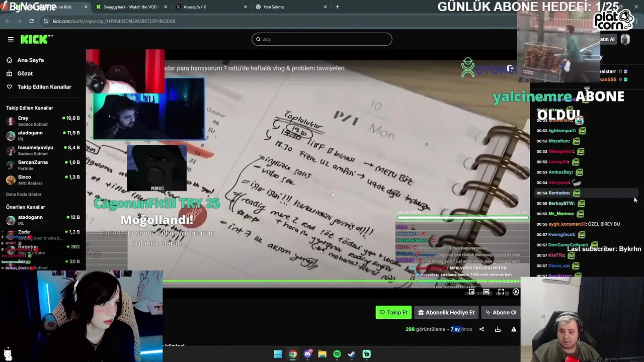This screenshot has width=644, height=362.
Task: Open a new browser tab
Action: click(337, 7)
